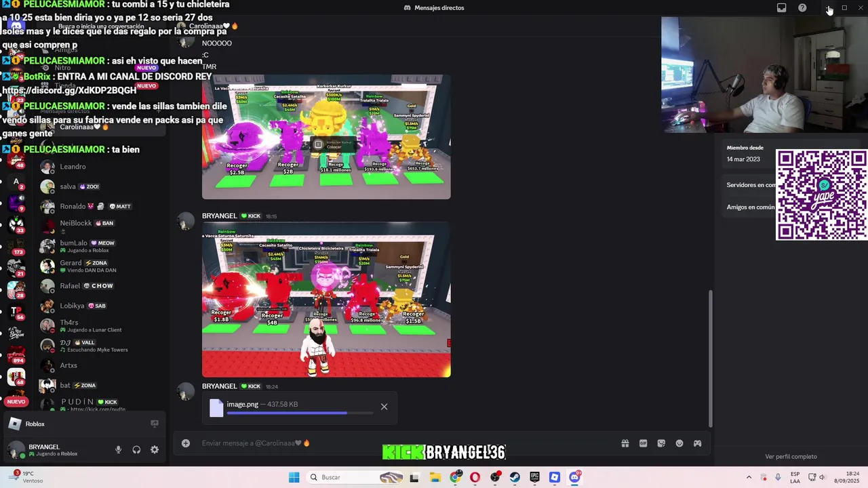The image size is (868, 488).
Task: Open Ronaldo direct message
Action: click(x=102, y=206)
